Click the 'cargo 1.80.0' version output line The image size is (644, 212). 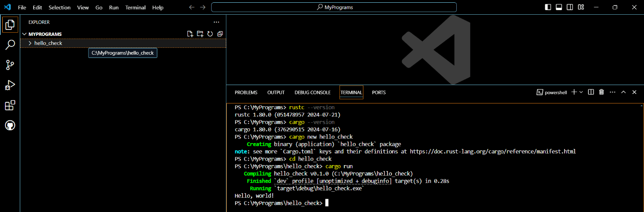[x=287, y=129]
